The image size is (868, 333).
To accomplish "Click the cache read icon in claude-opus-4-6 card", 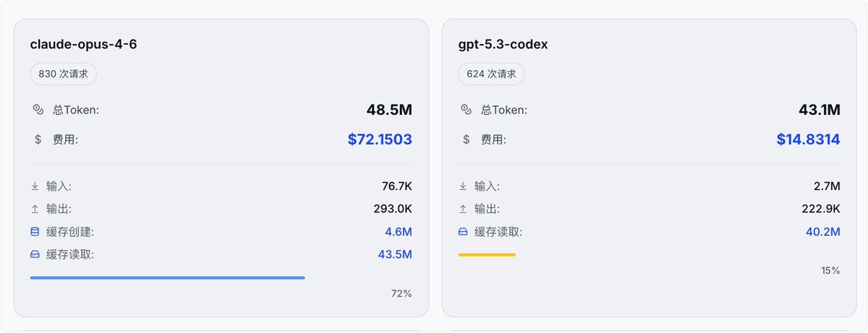I will coord(35,255).
